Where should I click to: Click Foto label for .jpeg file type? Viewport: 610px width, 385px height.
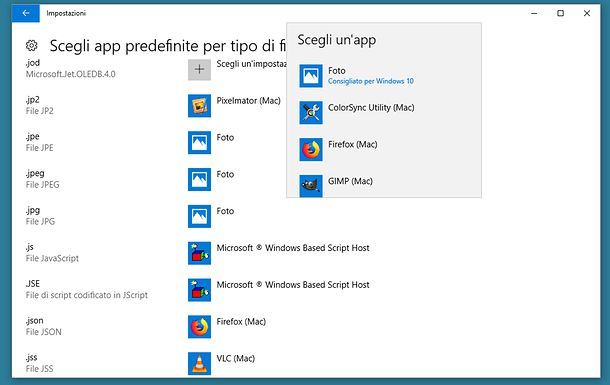click(x=225, y=174)
